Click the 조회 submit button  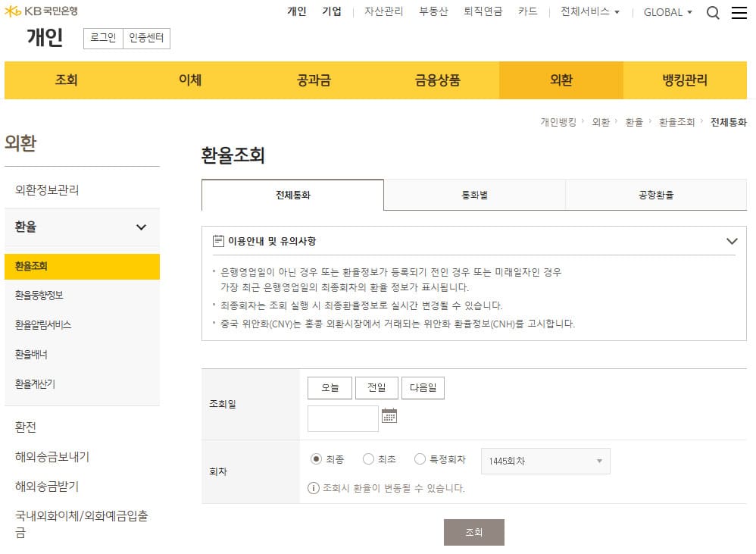point(474,532)
